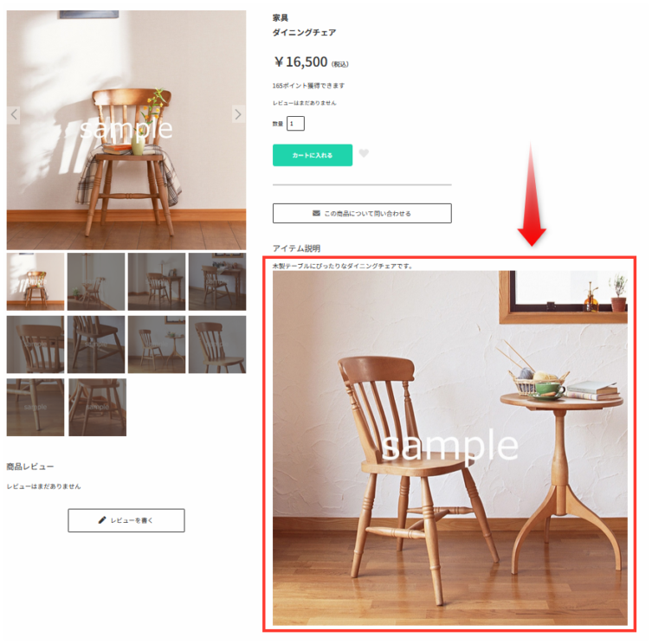
Task: Select the third thumbnail in the first row
Action: tap(157, 281)
